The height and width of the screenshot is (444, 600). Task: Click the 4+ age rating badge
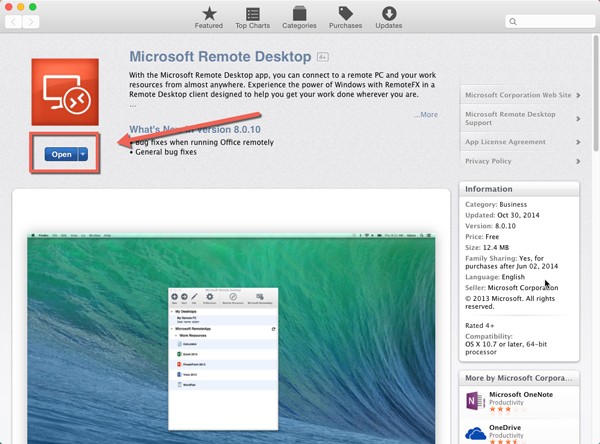pos(323,57)
